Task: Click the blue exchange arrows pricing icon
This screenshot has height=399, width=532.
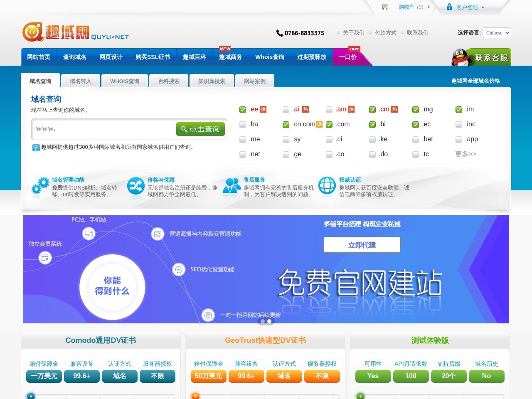Action: (135, 186)
